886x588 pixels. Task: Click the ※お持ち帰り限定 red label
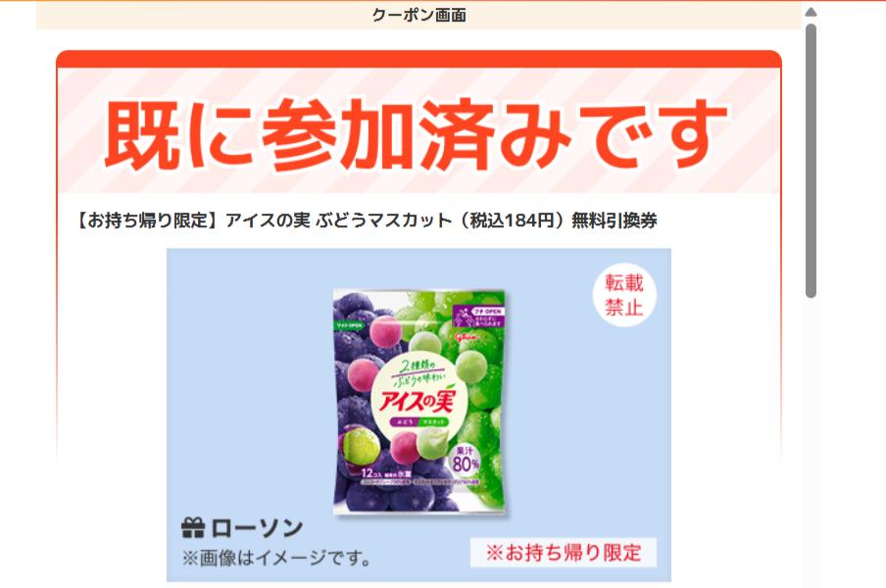pyautogui.click(x=564, y=553)
